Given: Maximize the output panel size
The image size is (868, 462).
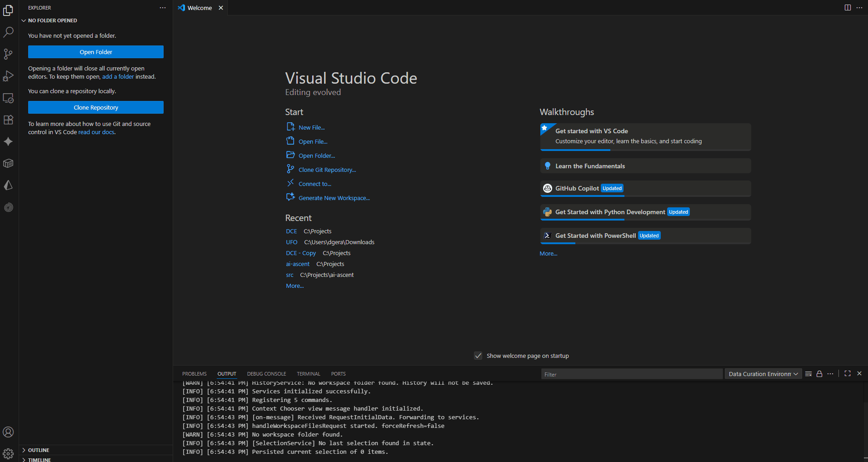Looking at the screenshot, I should pyautogui.click(x=848, y=373).
